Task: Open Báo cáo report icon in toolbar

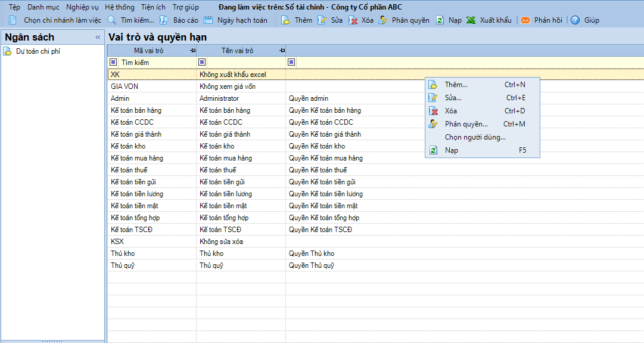Action: (164, 20)
